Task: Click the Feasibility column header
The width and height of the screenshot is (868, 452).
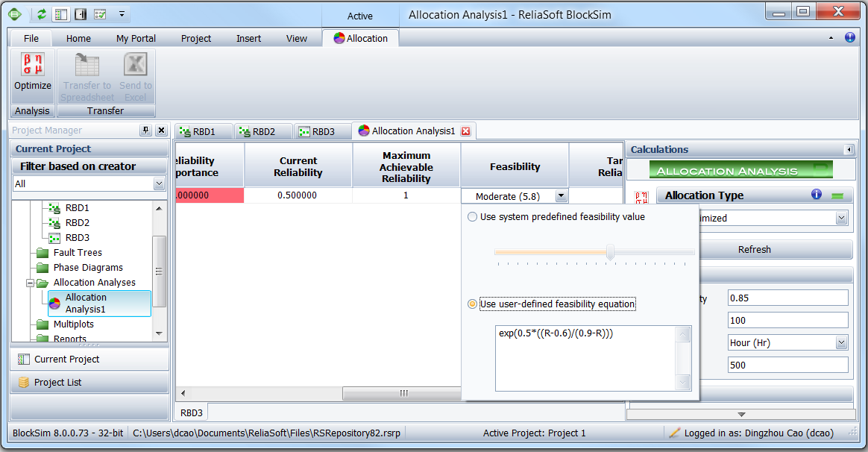Action: 515,166
